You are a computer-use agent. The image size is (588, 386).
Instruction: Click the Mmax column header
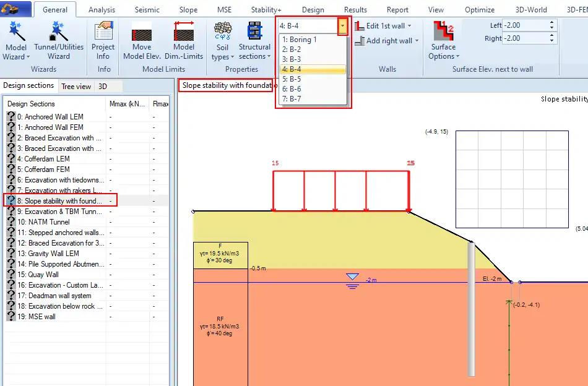pos(127,104)
